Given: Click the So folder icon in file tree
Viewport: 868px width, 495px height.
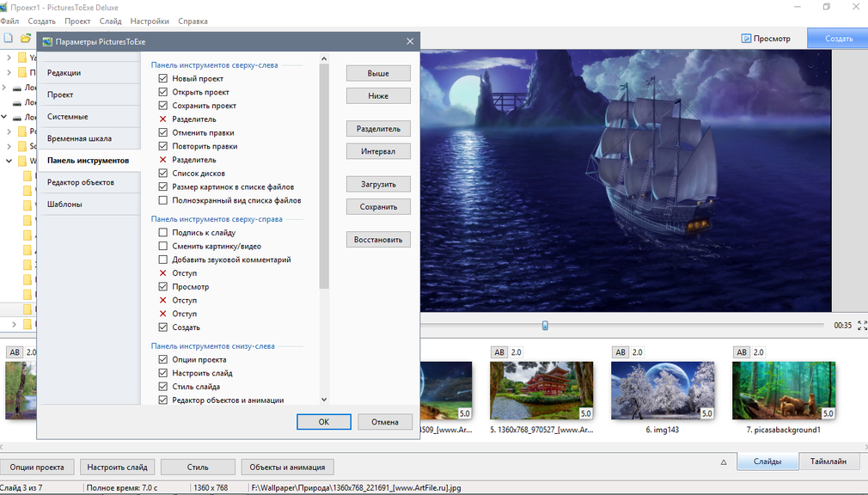Looking at the screenshot, I should [22, 146].
